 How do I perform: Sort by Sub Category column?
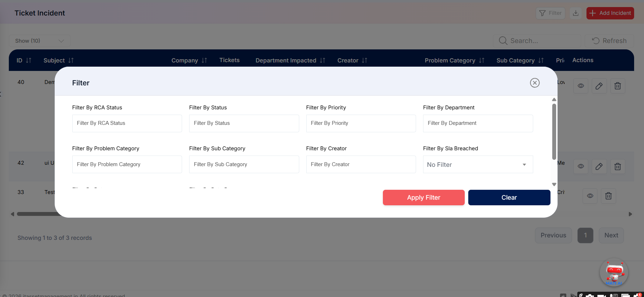point(541,60)
